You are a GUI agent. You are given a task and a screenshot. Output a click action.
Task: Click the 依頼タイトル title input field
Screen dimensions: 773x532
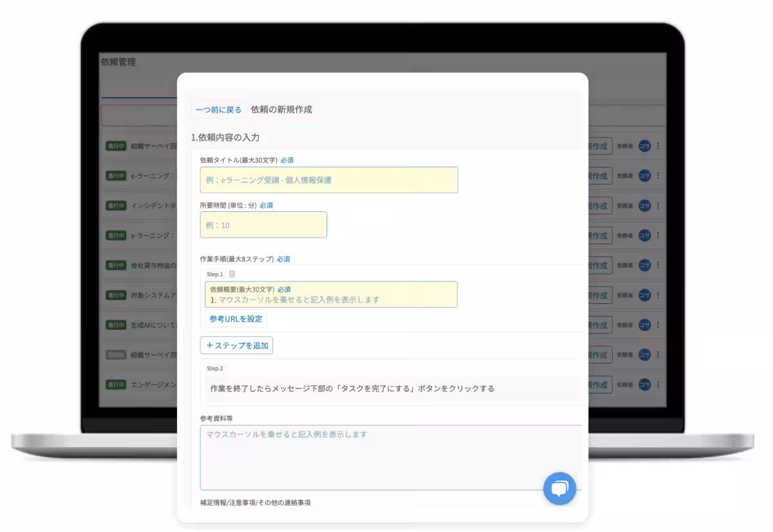point(330,180)
